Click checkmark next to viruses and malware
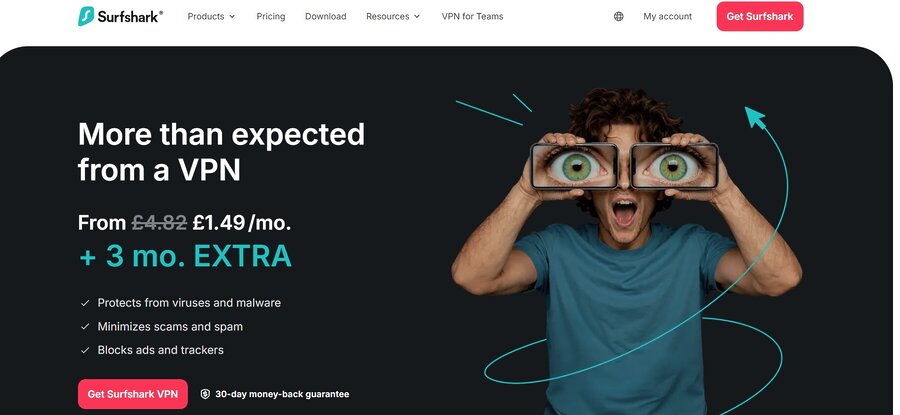This screenshot has height=415, width=900. (85, 302)
